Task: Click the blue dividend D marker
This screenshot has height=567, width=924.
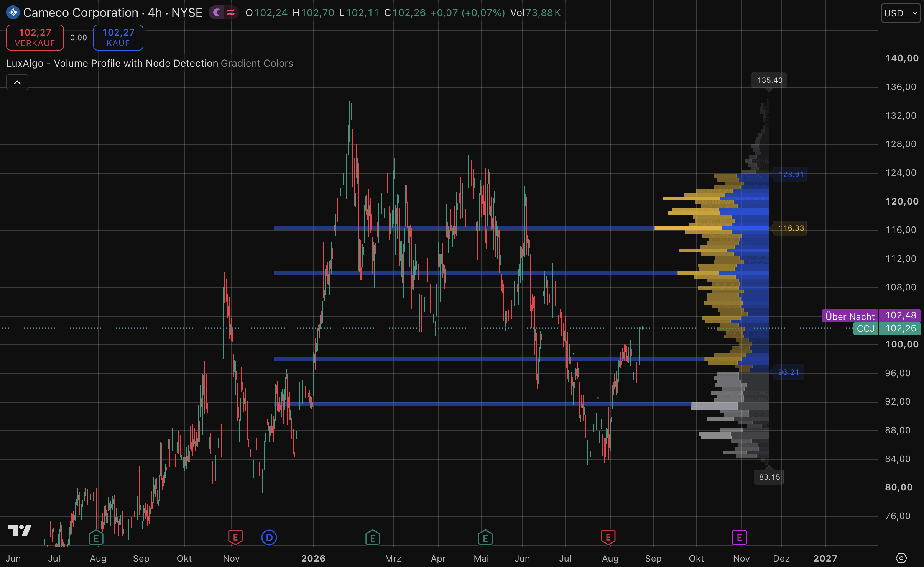Action: (x=269, y=538)
